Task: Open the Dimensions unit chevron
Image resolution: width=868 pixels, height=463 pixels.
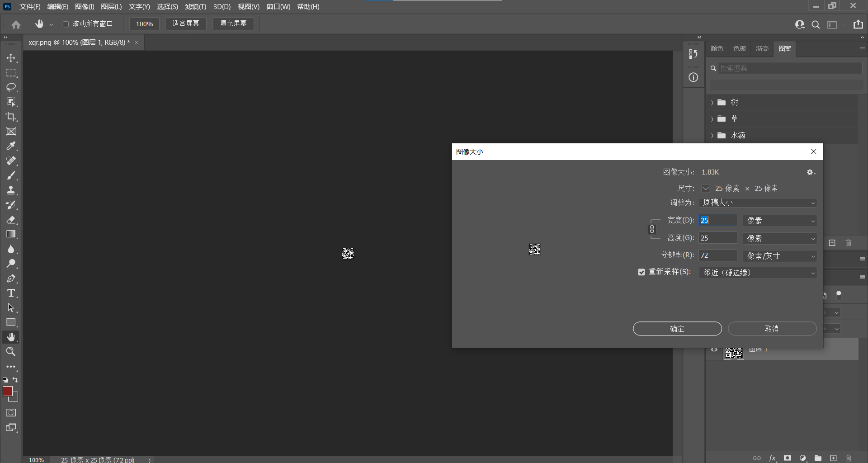Action: [705, 188]
